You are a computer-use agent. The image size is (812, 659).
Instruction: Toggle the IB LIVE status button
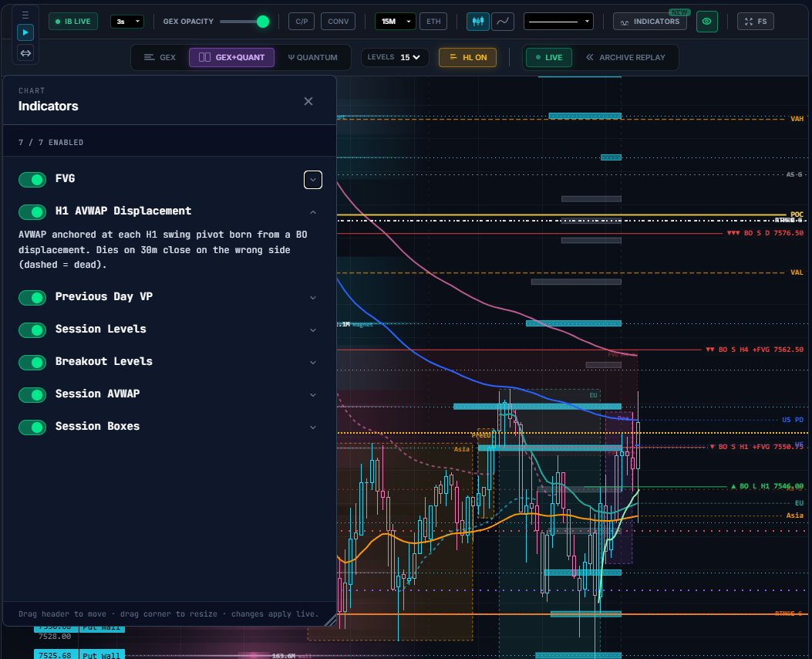pos(73,22)
